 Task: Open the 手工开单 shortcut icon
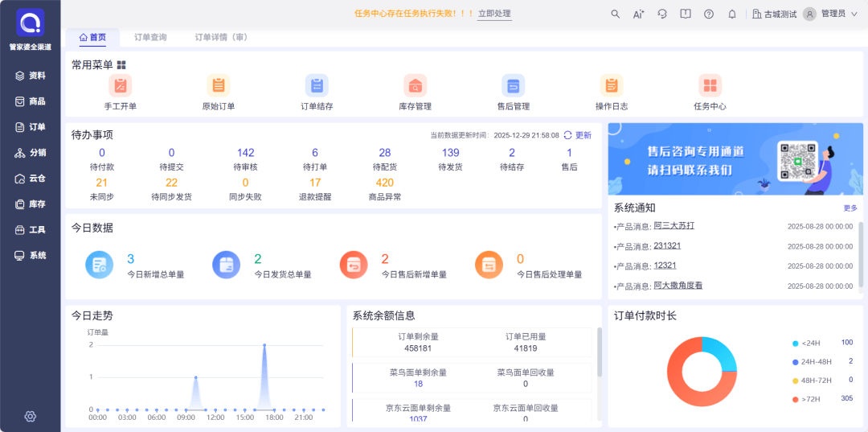(x=121, y=85)
